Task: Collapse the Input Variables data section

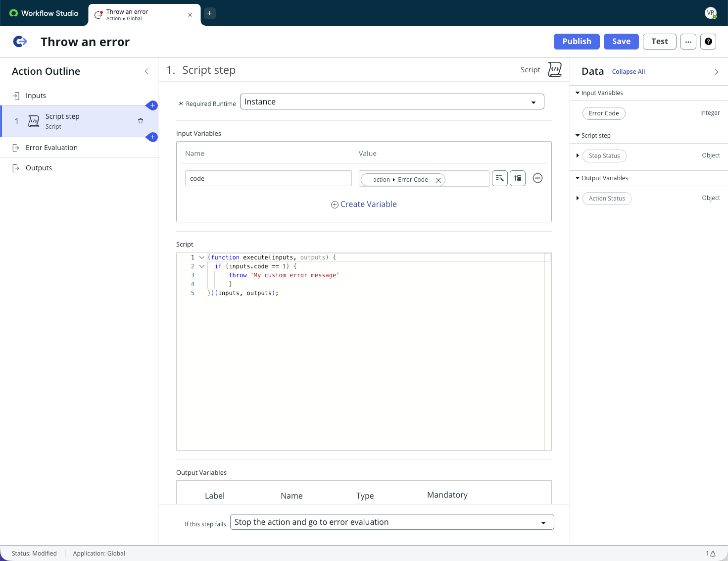Action: point(578,93)
